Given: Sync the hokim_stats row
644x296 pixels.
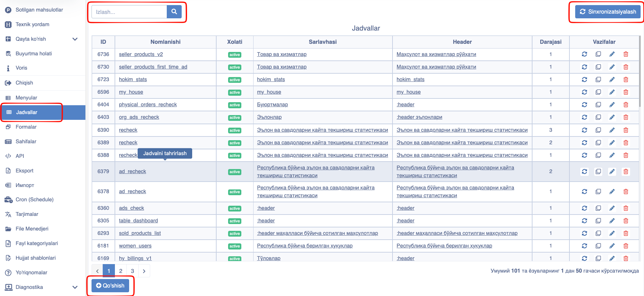Looking at the screenshot, I should pyautogui.click(x=584, y=79).
